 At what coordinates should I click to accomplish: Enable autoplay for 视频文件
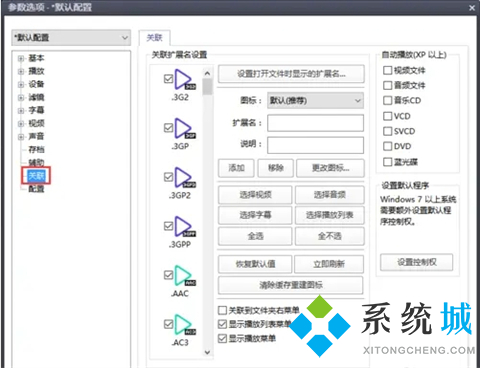point(387,70)
